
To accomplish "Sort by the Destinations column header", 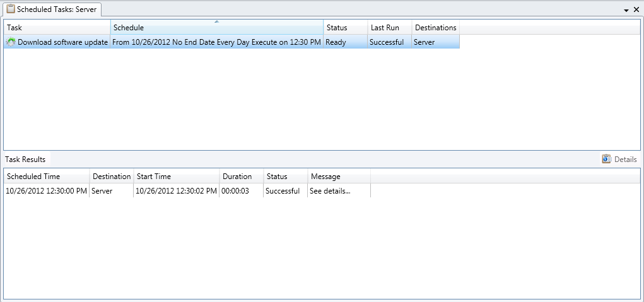I will (435, 28).
